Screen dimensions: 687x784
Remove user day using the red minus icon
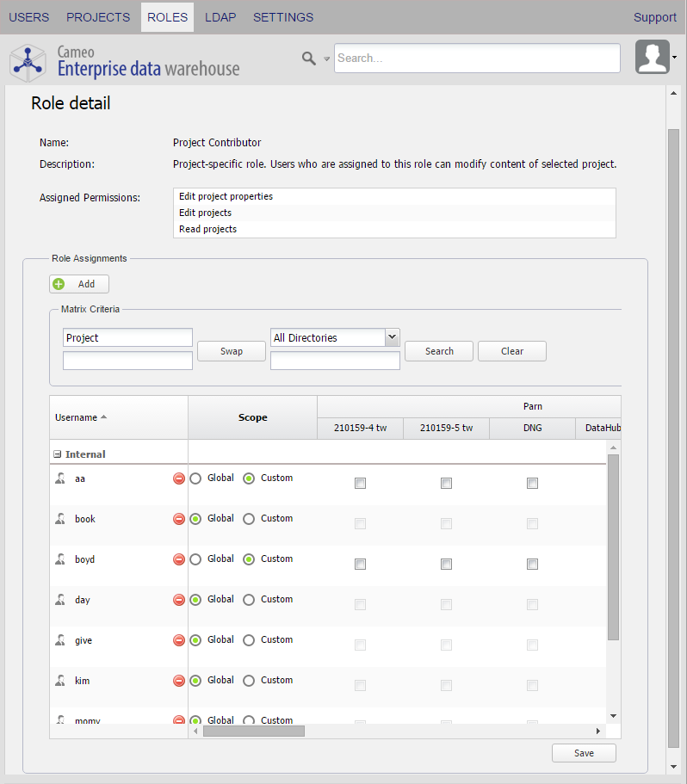(x=179, y=600)
